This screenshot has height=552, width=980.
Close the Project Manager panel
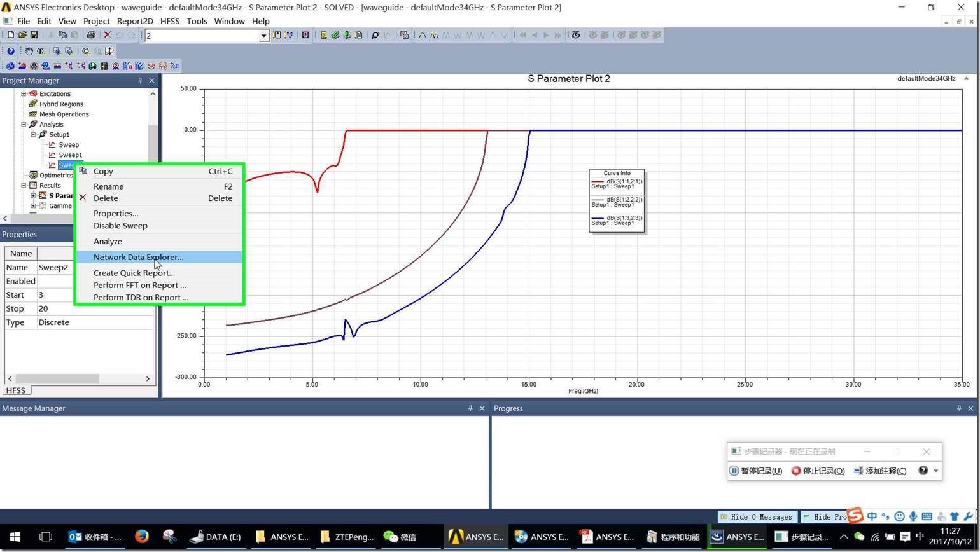(151, 81)
